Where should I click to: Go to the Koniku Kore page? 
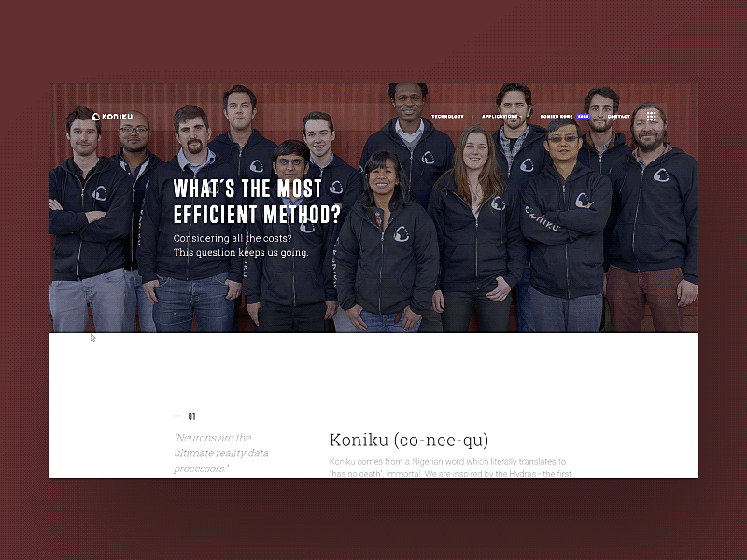click(x=557, y=116)
